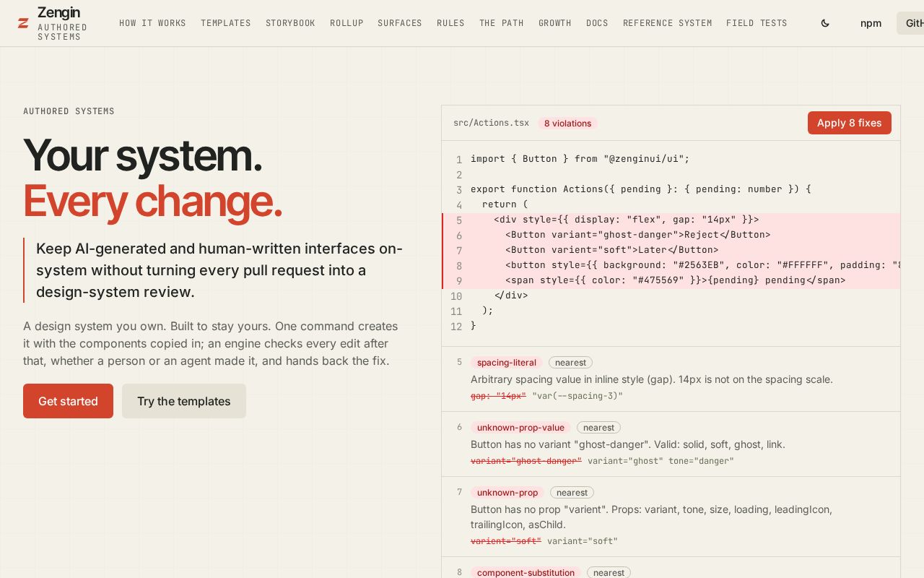The image size is (924, 578).
Task: Open the Storybook nav item
Action: (x=290, y=23)
